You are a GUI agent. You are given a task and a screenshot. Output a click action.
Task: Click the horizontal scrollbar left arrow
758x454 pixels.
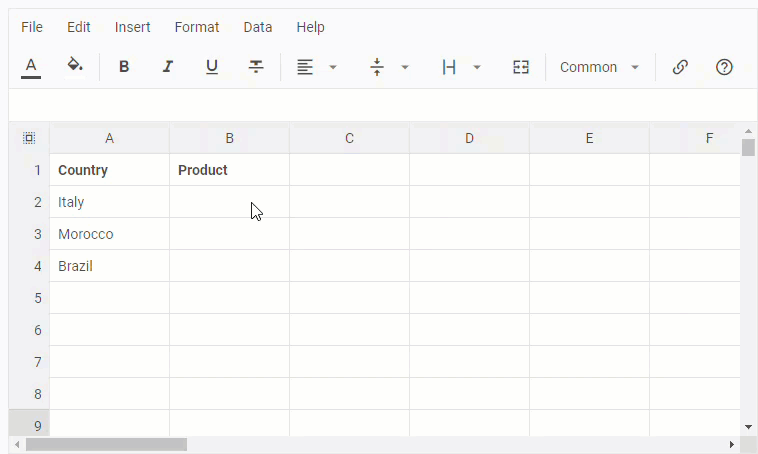17,444
